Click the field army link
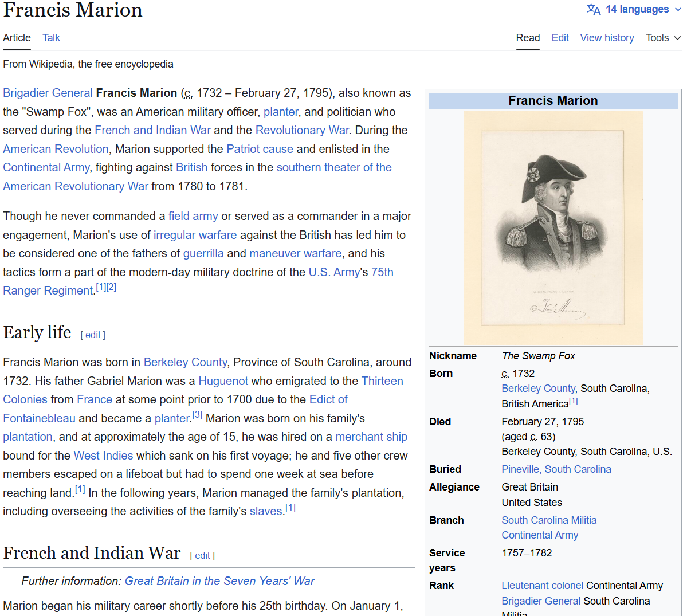 tap(193, 217)
